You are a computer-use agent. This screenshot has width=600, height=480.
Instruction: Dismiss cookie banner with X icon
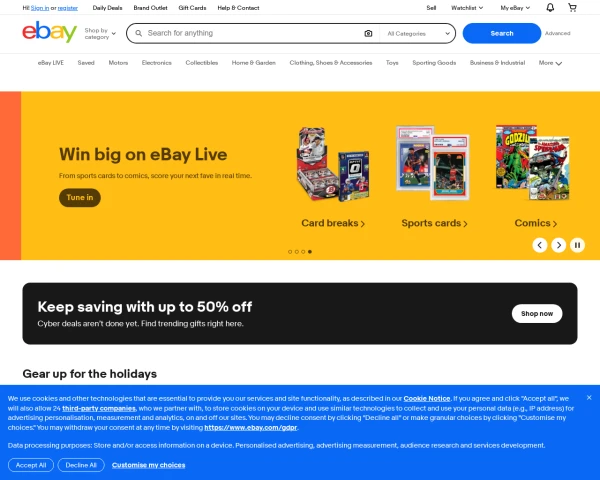[589, 398]
